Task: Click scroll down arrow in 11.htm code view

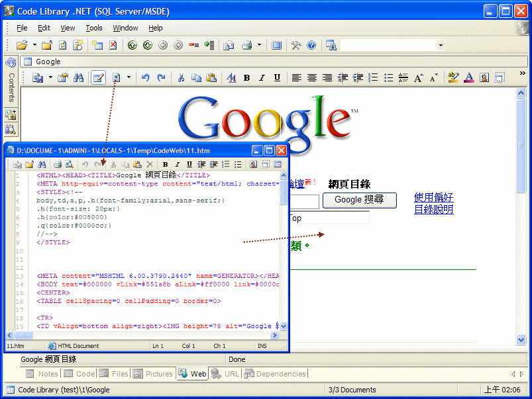Action: (284, 326)
